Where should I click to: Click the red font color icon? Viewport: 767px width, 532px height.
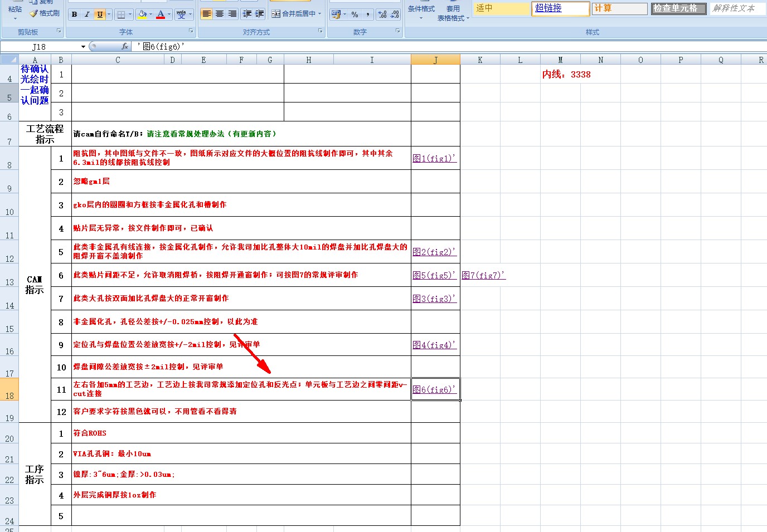pos(161,14)
